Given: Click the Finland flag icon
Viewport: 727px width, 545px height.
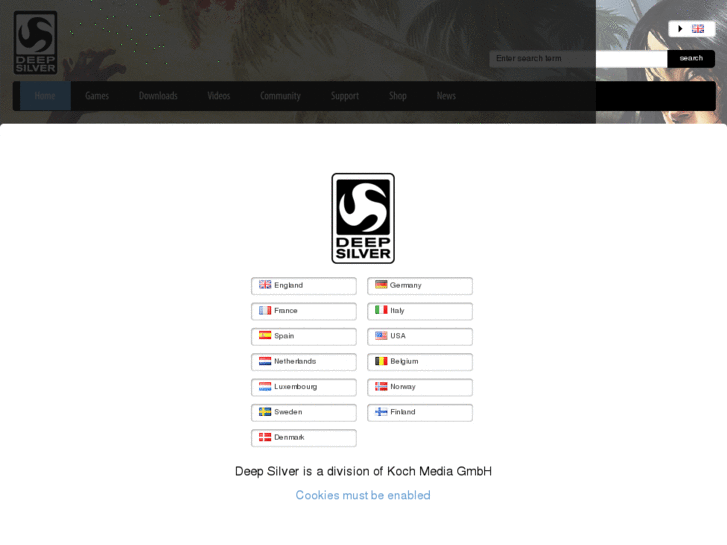Looking at the screenshot, I should pos(381,411).
